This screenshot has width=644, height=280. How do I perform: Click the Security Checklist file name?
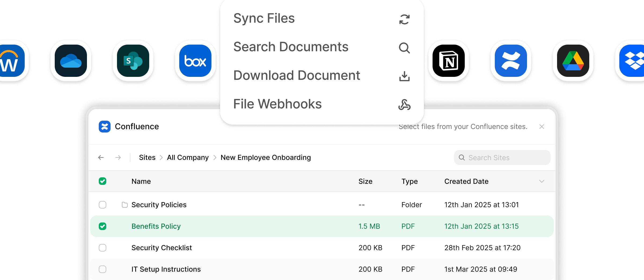pos(162,248)
